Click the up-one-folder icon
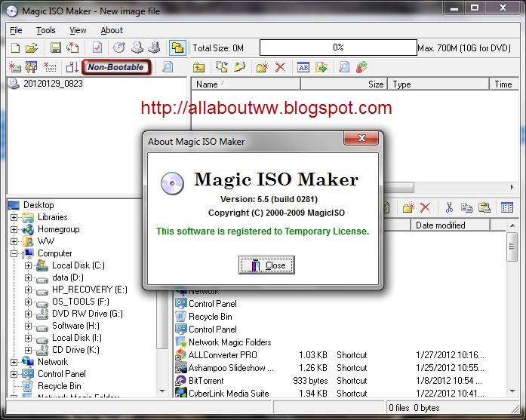The image size is (526, 420). 198,67
